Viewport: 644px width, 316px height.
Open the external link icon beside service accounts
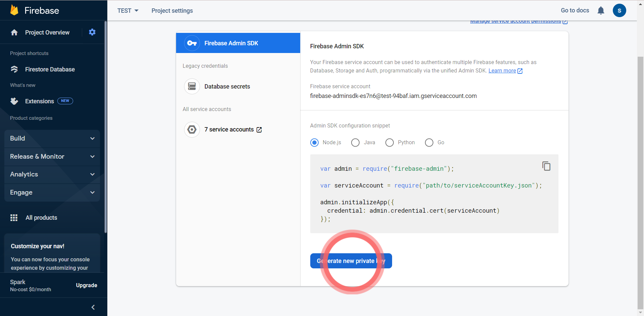(259, 130)
